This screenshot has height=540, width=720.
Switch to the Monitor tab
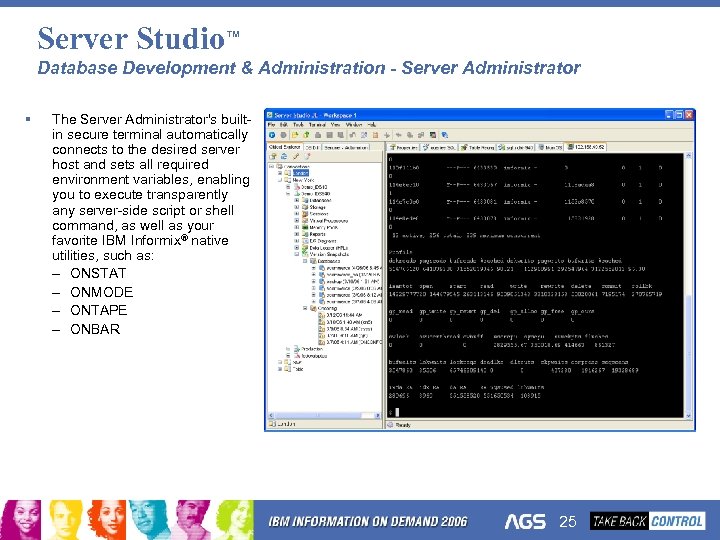coord(551,147)
